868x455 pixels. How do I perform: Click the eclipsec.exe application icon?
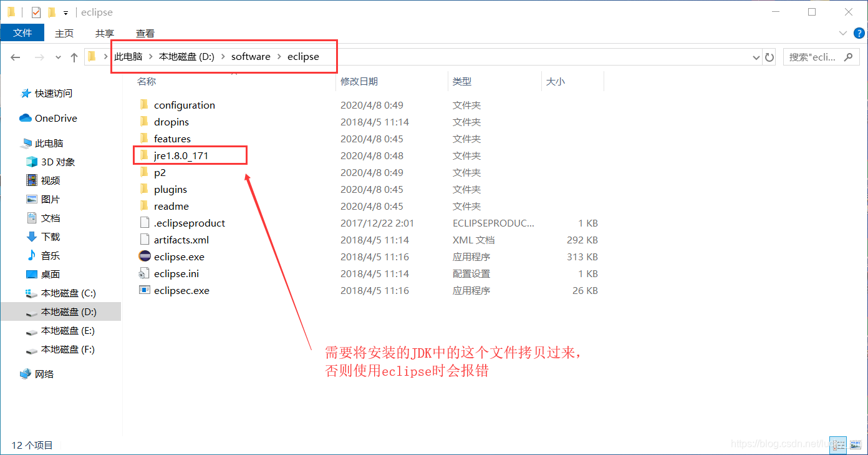[145, 290]
